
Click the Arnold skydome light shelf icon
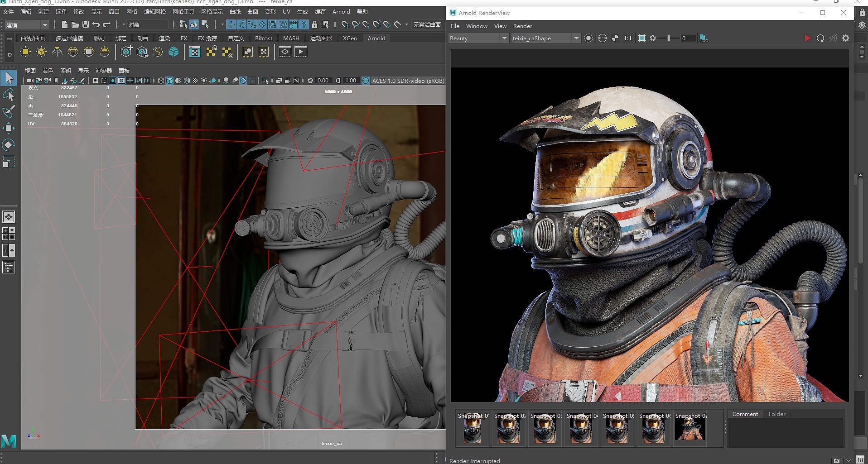(x=72, y=52)
